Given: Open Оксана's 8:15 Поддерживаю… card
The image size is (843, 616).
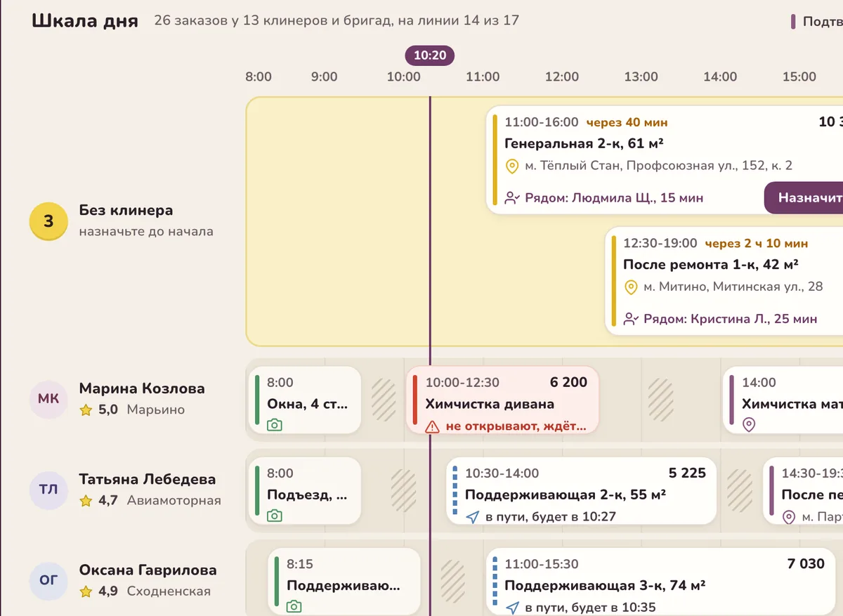Looking at the screenshot, I should tap(344, 582).
